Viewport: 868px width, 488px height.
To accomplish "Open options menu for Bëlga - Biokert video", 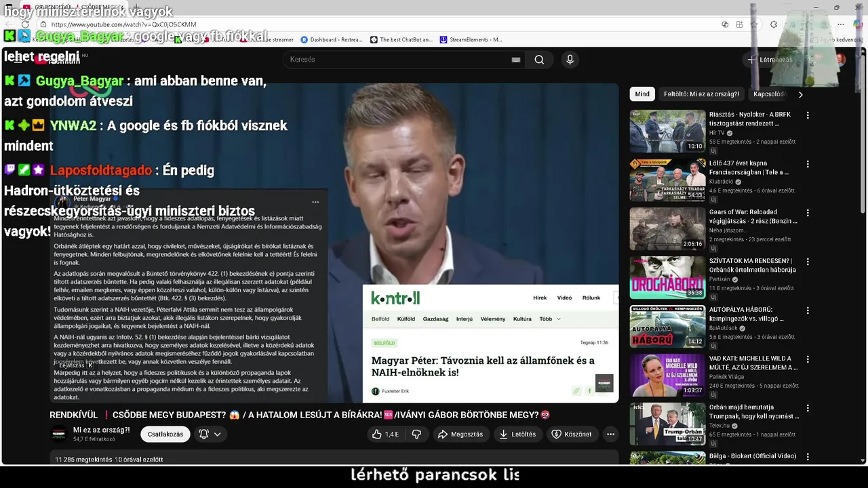I will [x=808, y=457].
